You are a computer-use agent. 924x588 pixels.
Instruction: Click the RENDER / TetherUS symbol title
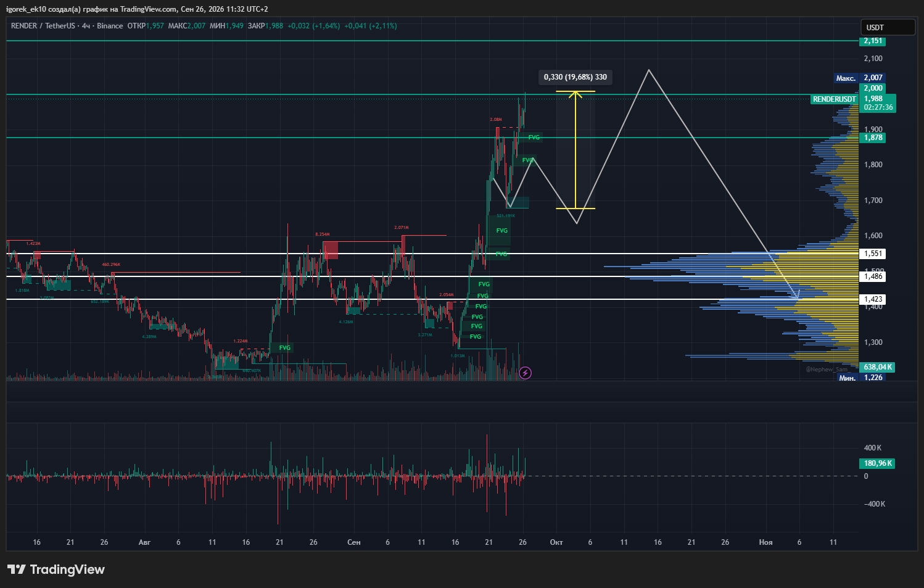point(43,26)
